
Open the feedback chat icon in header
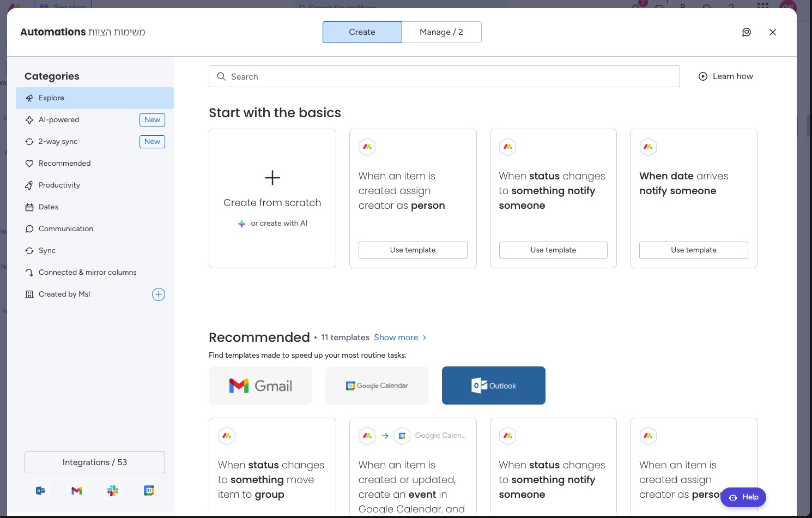click(x=747, y=32)
